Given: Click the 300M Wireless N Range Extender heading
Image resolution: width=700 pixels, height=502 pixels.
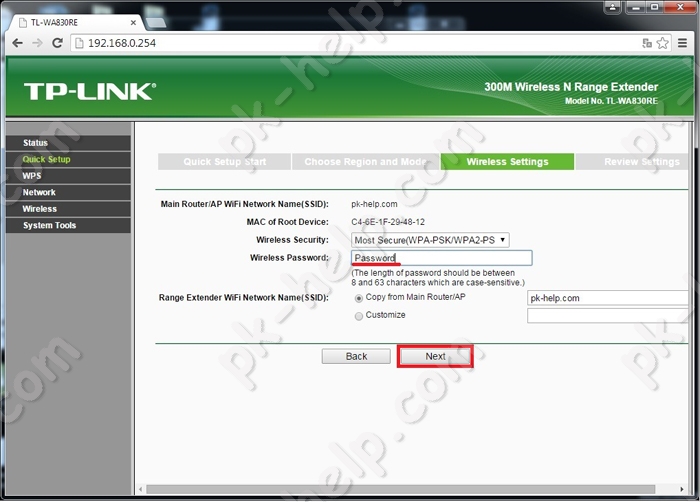Looking at the screenshot, I should click(x=571, y=87).
